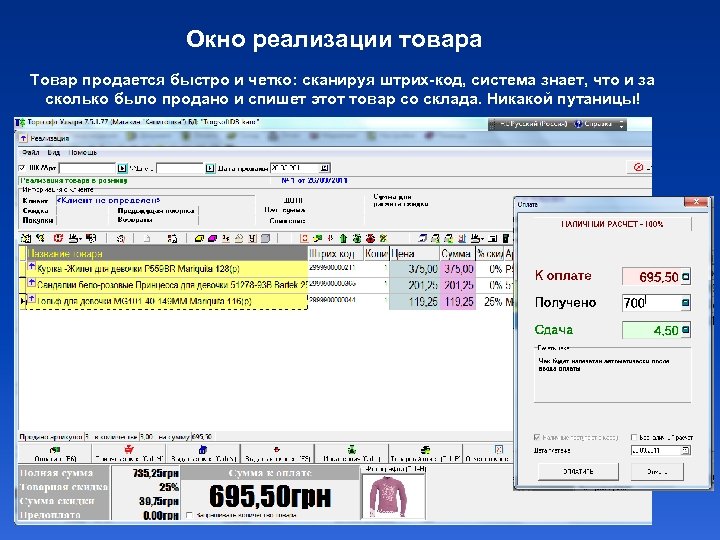This screenshot has height=540, width=720.
Task: Click the blue plus icon on MG101 row
Action: click(x=32, y=299)
